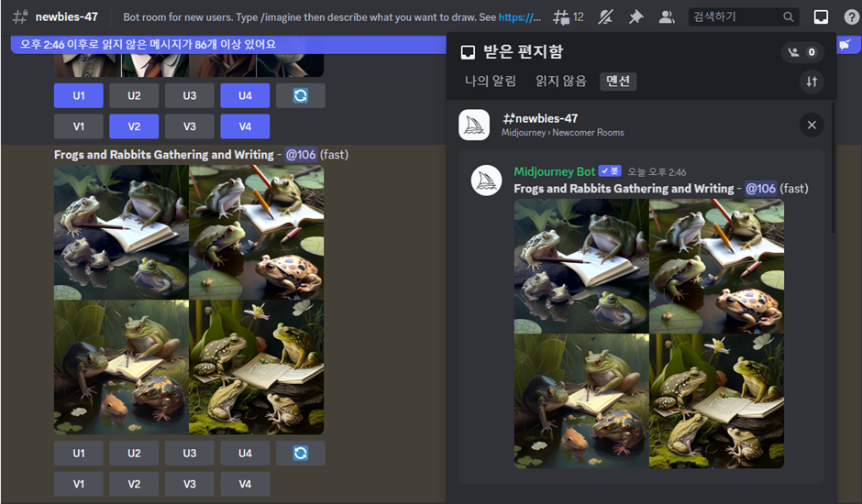
Task: Open inbox sort filter arrows icon
Action: point(812,82)
